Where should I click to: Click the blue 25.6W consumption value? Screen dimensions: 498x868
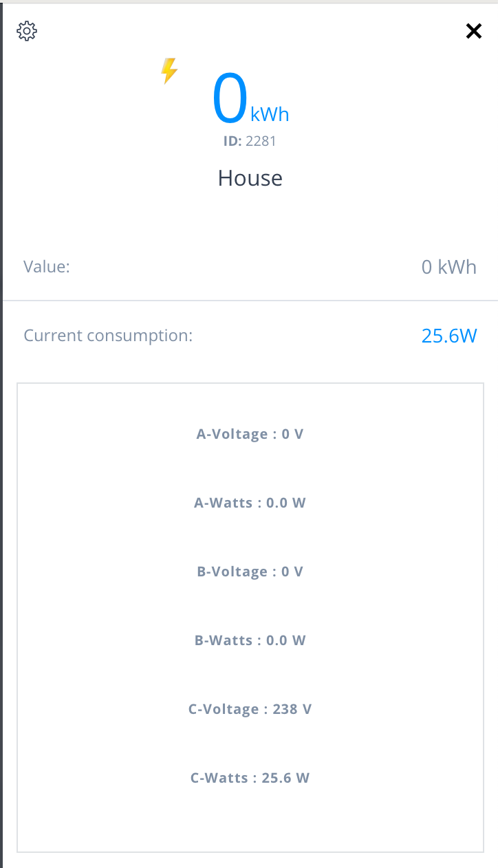pos(448,336)
